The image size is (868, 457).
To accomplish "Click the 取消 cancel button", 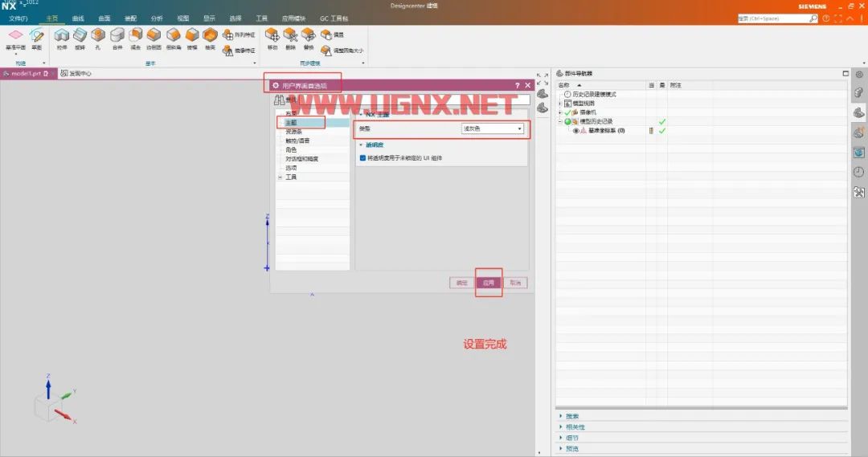I will click(515, 283).
